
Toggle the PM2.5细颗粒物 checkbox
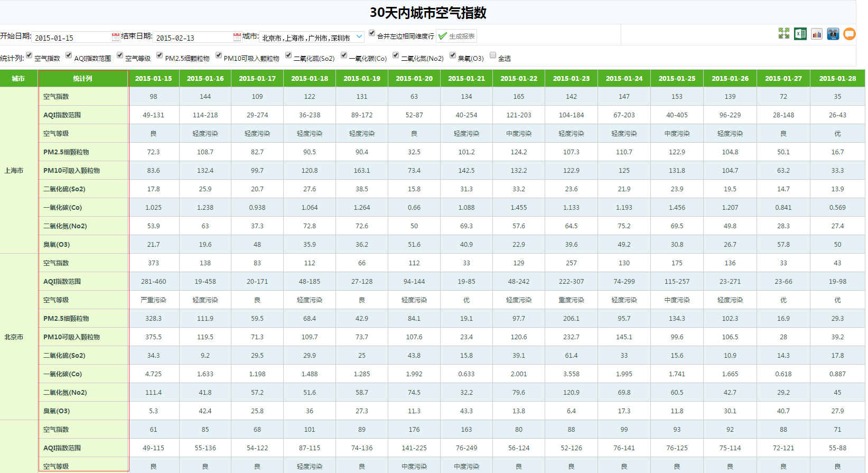pos(160,55)
